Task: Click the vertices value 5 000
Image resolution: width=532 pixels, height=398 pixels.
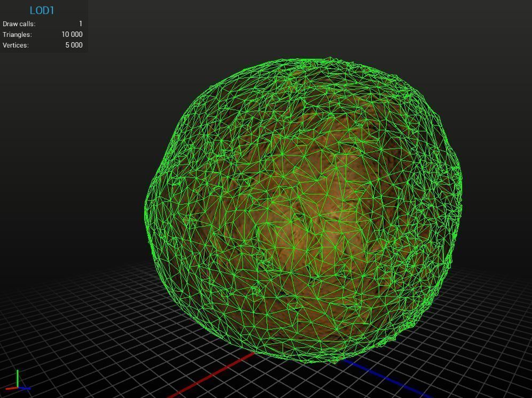Action: point(74,45)
